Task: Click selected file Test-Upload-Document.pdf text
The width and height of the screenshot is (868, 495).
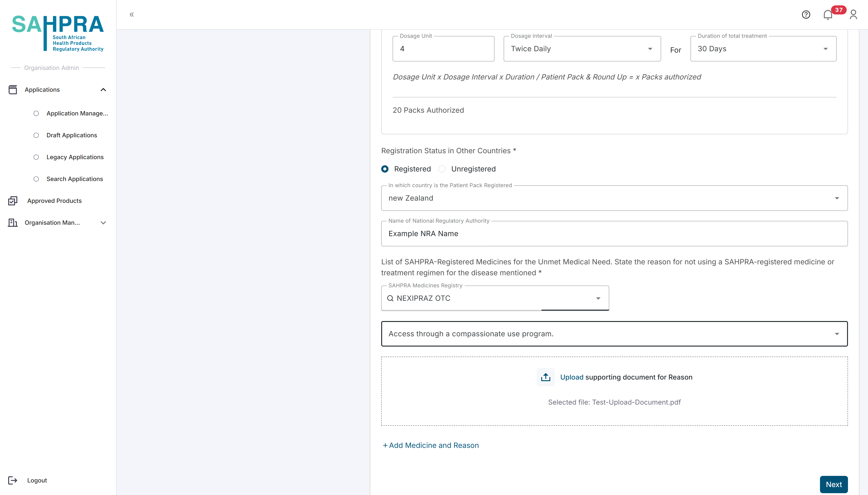Action: point(614,402)
